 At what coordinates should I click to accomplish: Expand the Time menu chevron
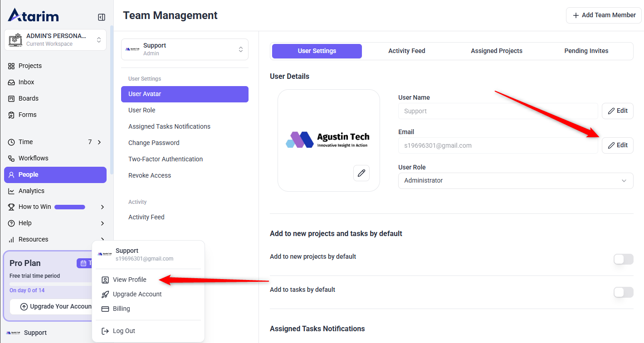click(99, 142)
